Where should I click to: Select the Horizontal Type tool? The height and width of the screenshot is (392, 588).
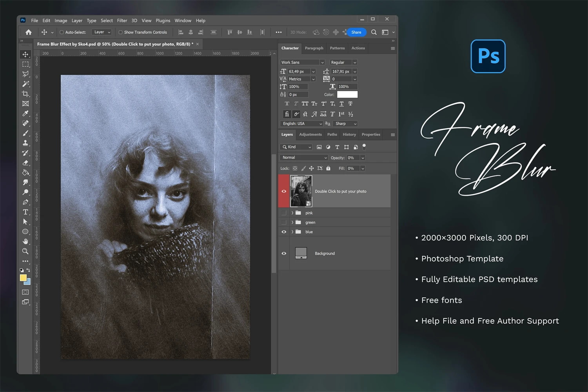[x=25, y=212]
